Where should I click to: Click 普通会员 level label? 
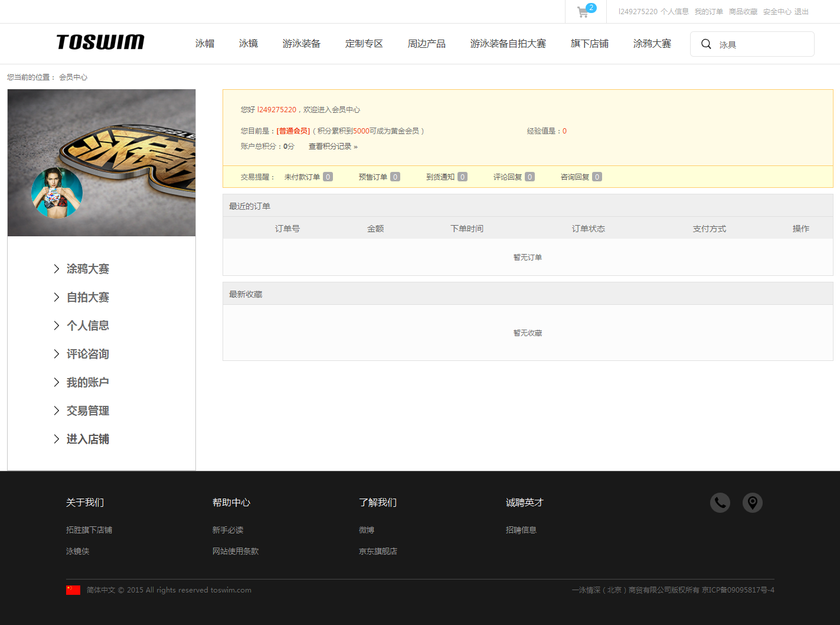point(293,131)
